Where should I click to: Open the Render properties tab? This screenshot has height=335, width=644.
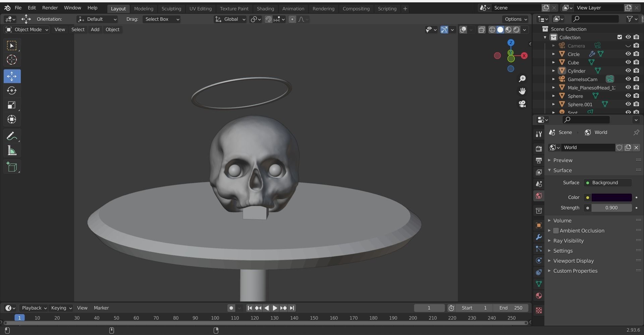(x=539, y=149)
